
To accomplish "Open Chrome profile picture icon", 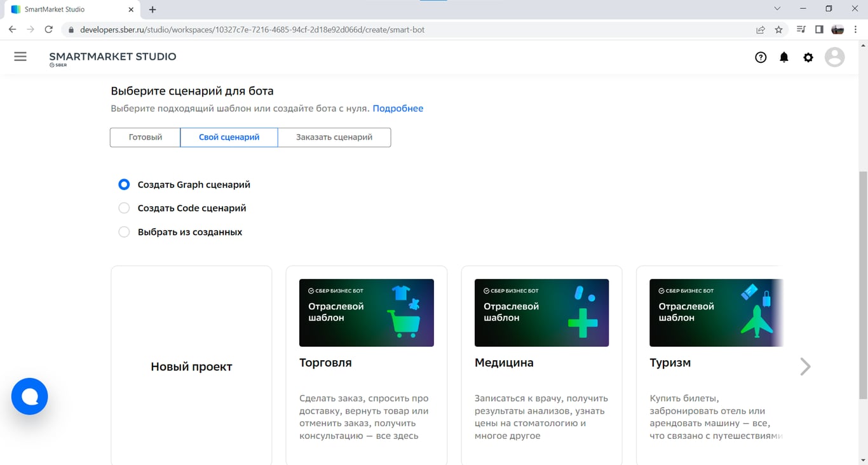I will click(x=837, y=29).
